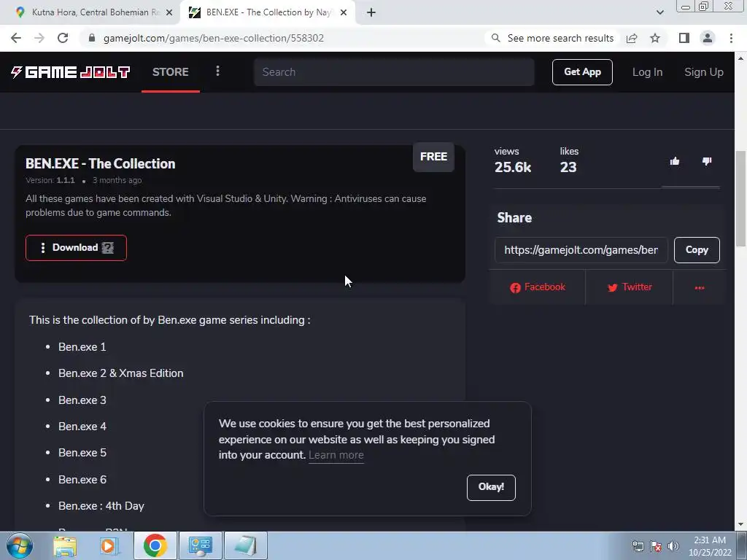
Task: Close the Kutna Hora tab
Action: pos(169,13)
